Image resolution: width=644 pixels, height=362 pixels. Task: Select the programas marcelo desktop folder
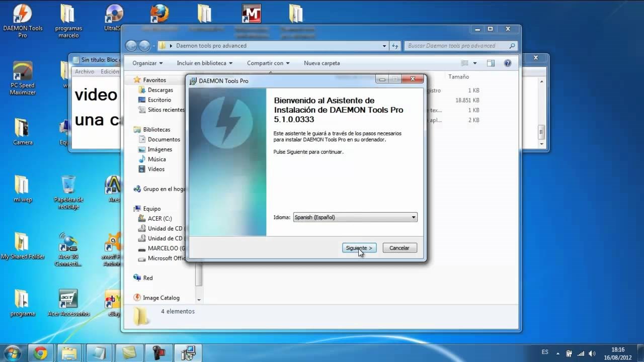68,21
